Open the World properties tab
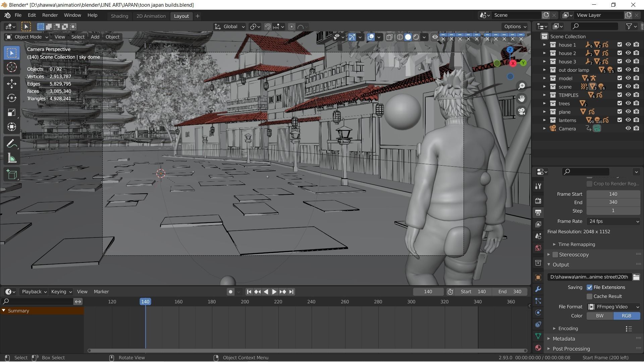Image resolution: width=644 pixels, height=362 pixels. pyautogui.click(x=538, y=248)
